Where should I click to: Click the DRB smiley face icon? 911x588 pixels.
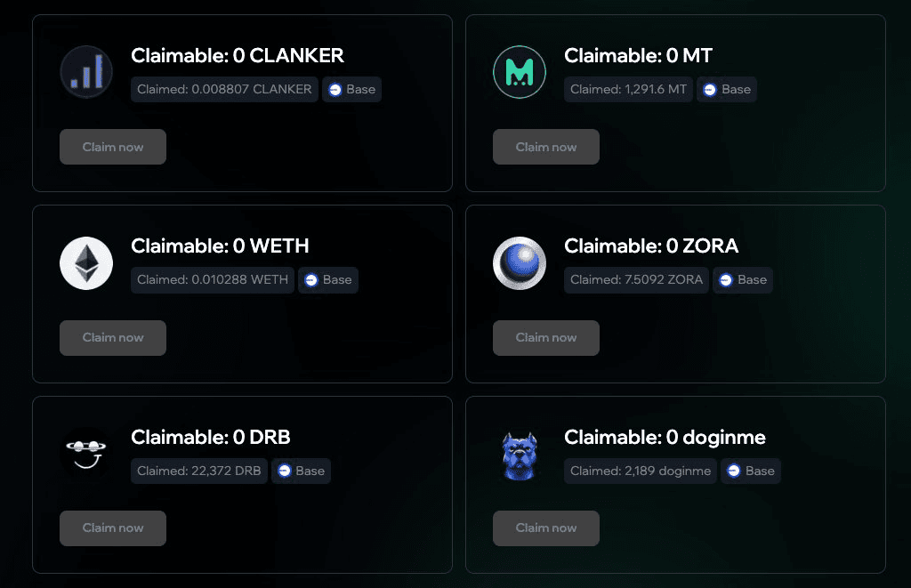pyautogui.click(x=86, y=454)
